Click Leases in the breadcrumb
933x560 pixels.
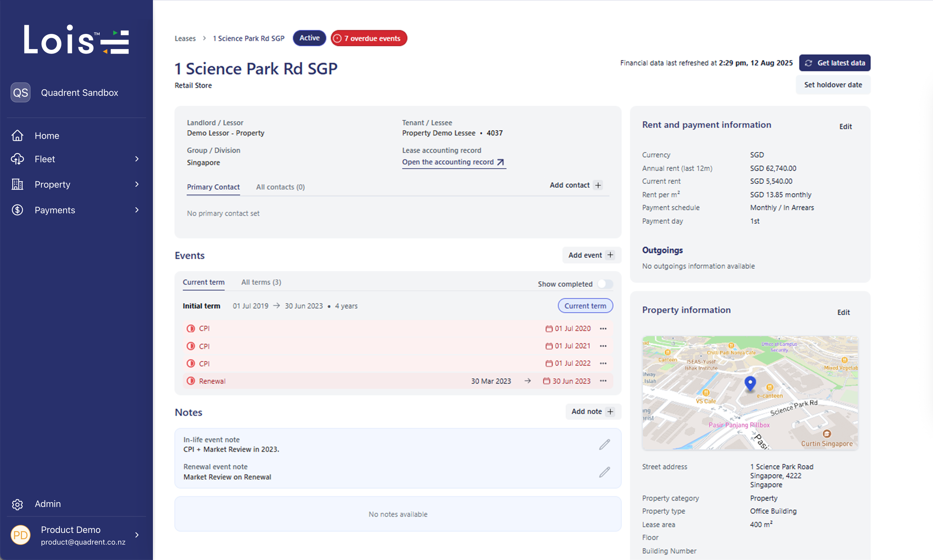click(x=185, y=38)
